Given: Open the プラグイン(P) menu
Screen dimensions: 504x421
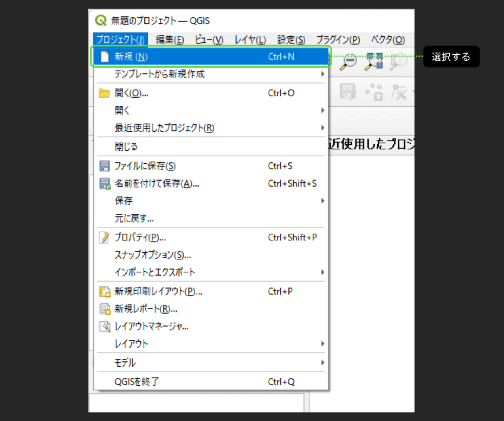Looking at the screenshot, I should (338, 40).
